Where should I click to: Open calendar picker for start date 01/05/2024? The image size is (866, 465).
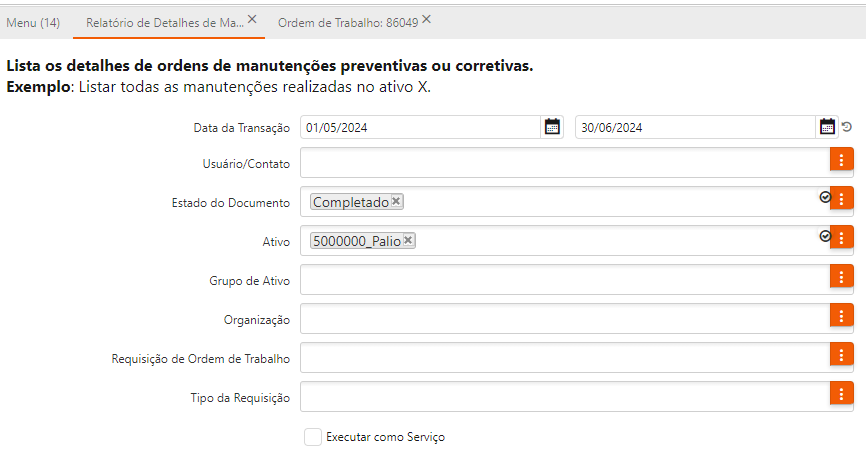tap(552, 127)
